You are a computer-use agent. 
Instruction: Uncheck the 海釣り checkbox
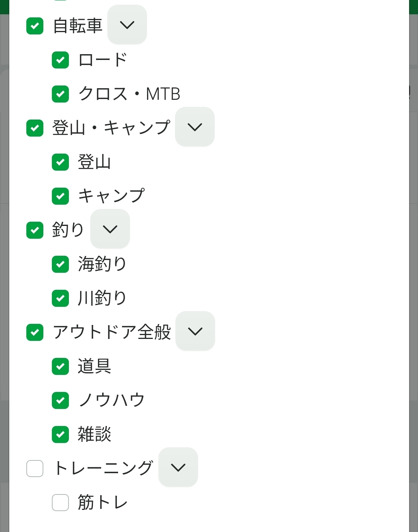[60, 264]
